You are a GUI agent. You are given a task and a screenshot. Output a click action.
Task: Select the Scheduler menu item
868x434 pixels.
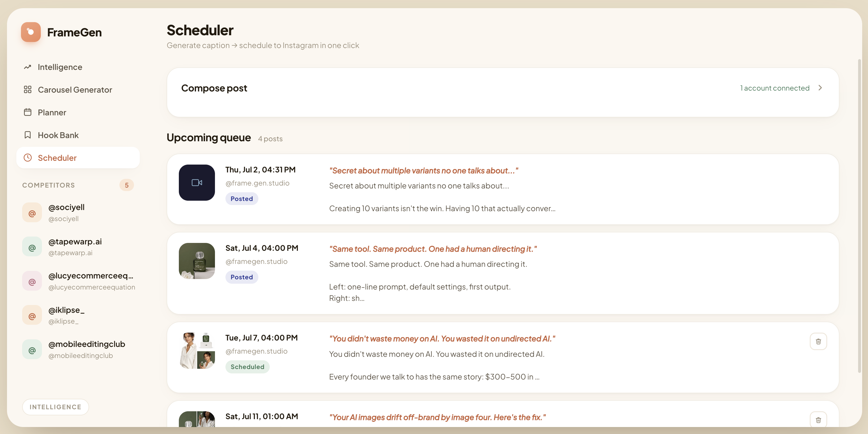pyautogui.click(x=78, y=158)
